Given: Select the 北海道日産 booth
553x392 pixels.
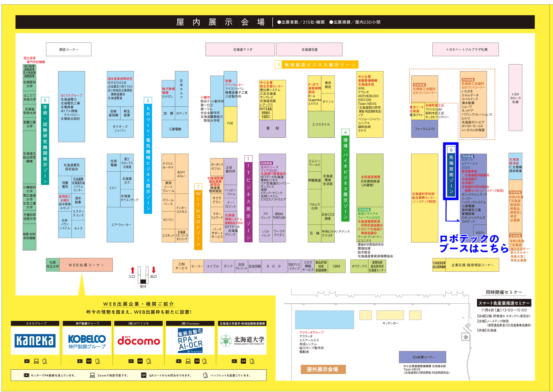Looking at the screenshot, I should coord(309,50).
